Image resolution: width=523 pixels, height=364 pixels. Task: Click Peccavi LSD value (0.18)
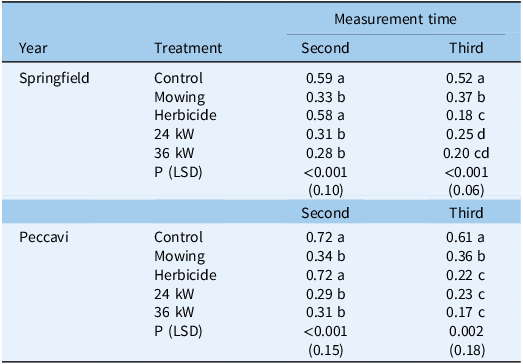tap(466, 350)
